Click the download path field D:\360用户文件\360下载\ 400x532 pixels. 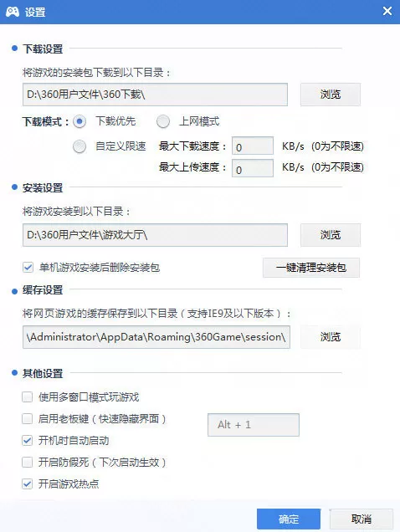pos(155,95)
